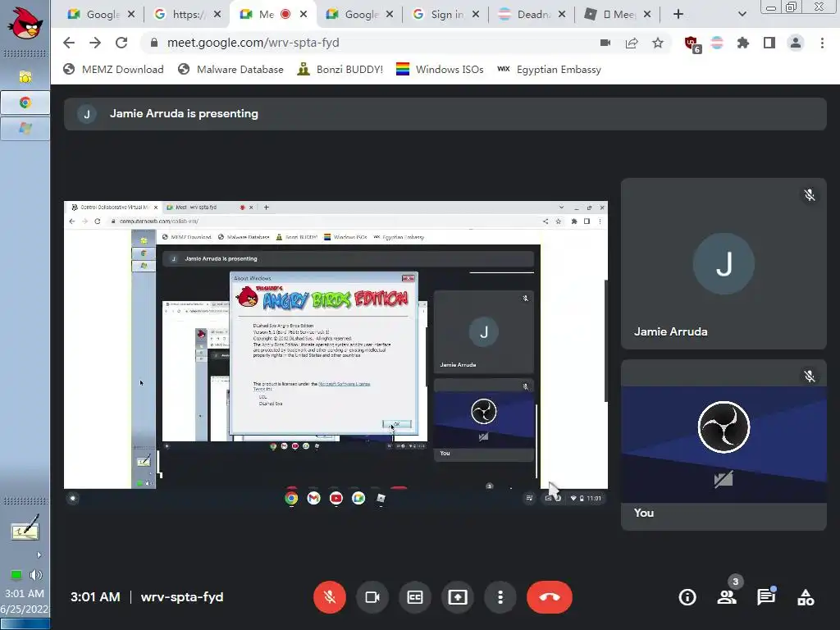Click the Windows flag taskbar button

(25, 129)
